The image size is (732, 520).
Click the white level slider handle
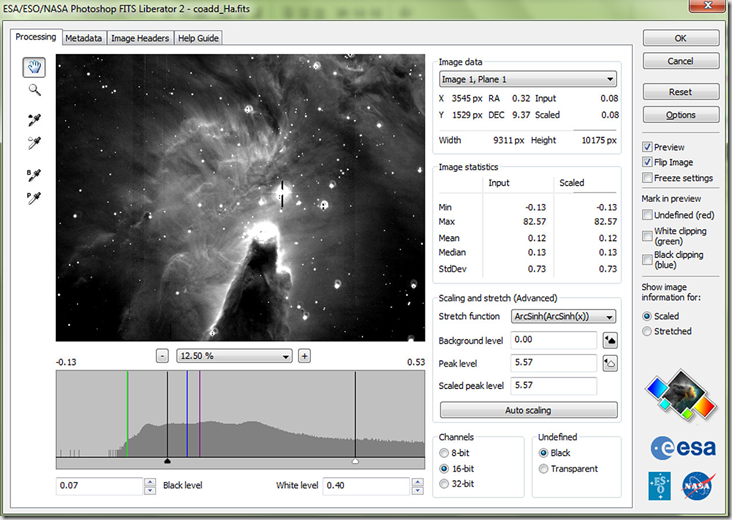pyautogui.click(x=355, y=461)
